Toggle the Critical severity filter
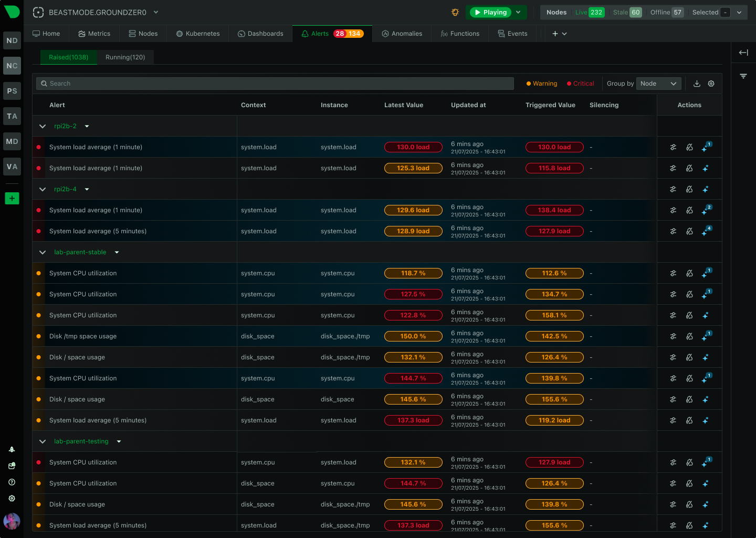 [x=580, y=84]
